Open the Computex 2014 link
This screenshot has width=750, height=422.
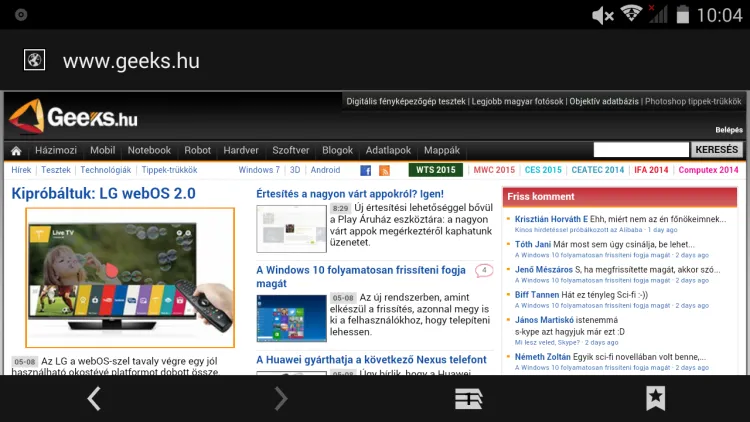pyautogui.click(x=708, y=170)
